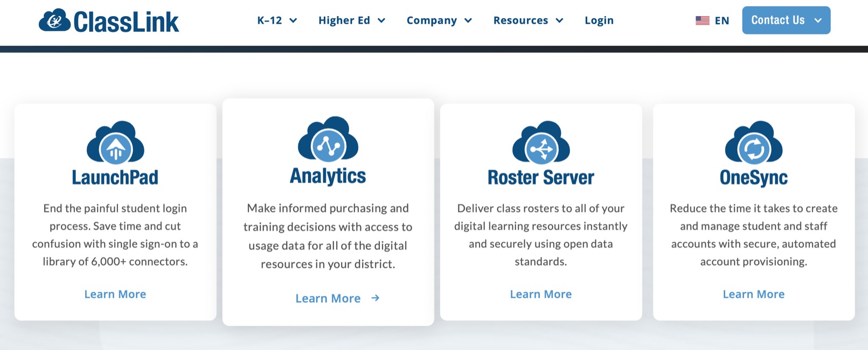Follow Learn More under Roster Server

(541, 294)
